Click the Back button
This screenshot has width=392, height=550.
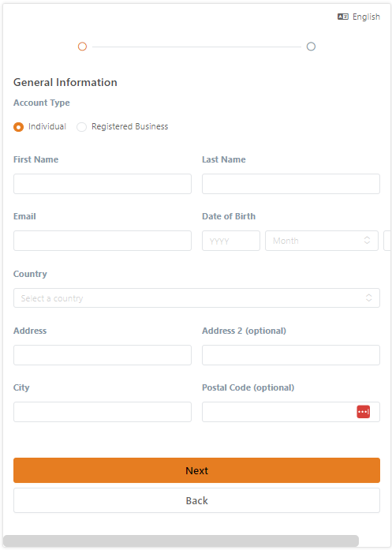point(196,500)
